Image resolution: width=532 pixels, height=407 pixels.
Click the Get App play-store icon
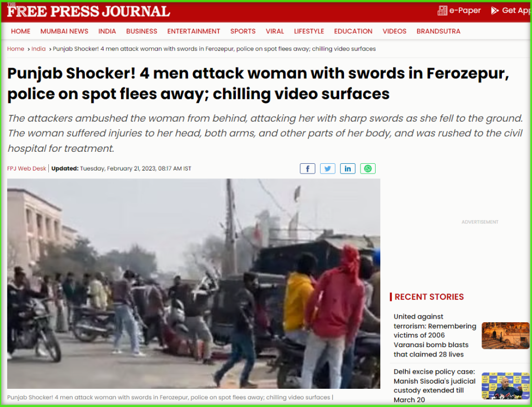[495, 10]
